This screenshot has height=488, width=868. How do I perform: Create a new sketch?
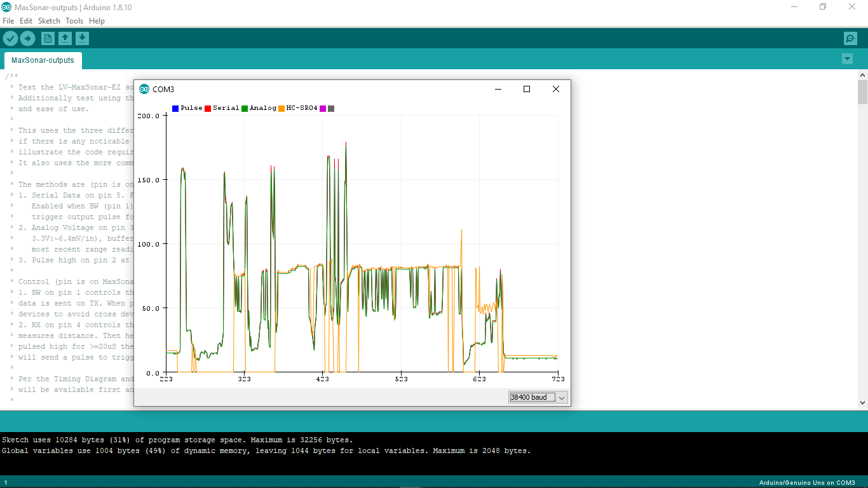click(48, 37)
